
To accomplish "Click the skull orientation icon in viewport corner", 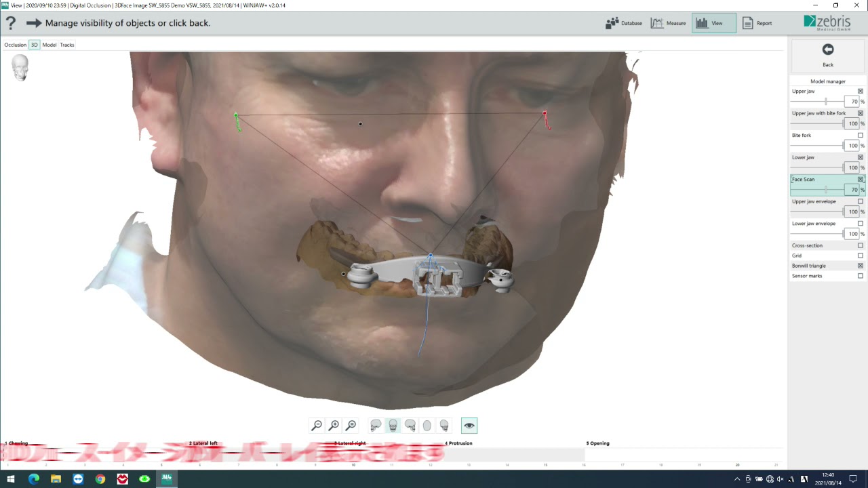I will tap(20, 68).
